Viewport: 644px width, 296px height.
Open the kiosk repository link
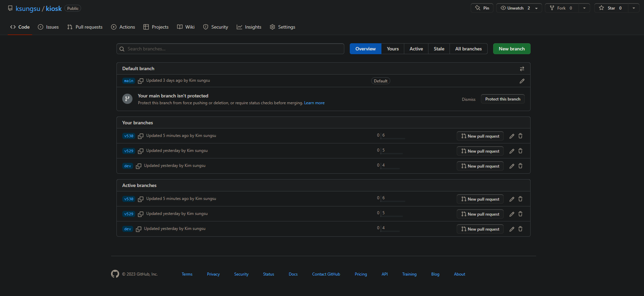54,9
